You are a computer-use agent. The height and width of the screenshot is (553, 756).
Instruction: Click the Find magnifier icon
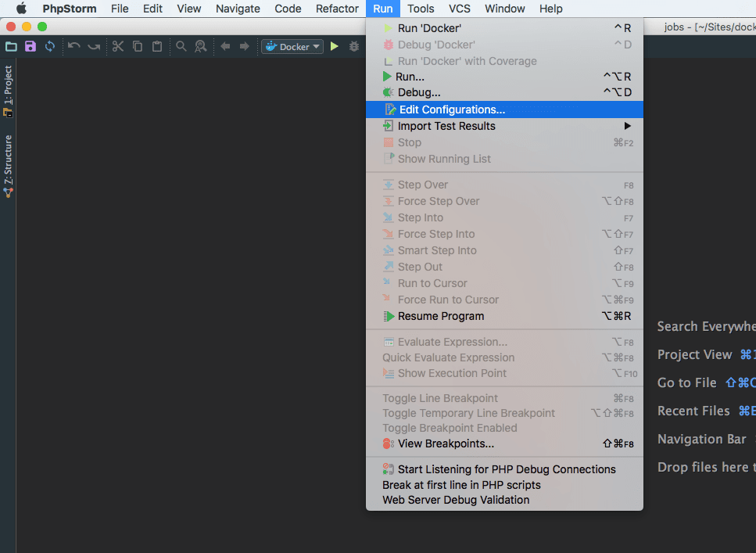(181, 46)
